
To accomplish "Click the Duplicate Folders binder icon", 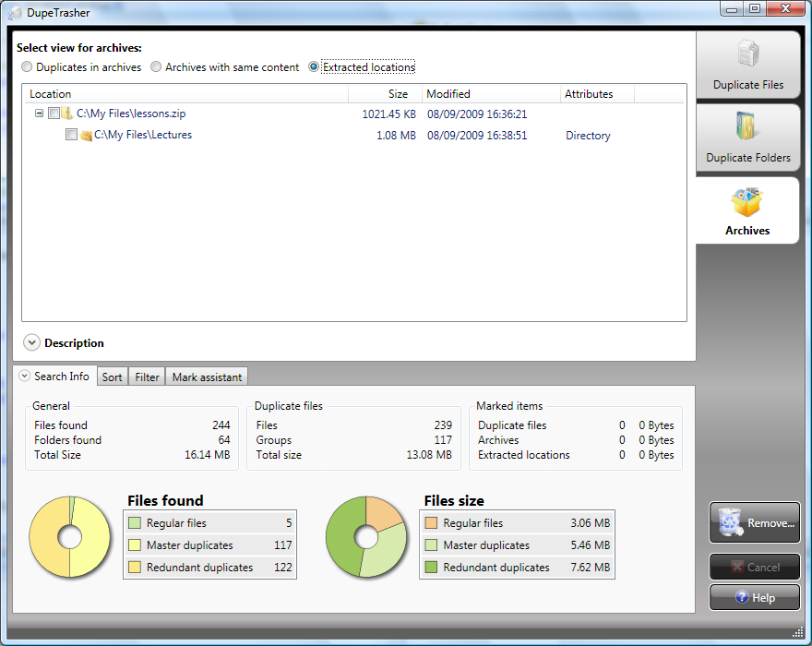I will [x=746, y=126].
